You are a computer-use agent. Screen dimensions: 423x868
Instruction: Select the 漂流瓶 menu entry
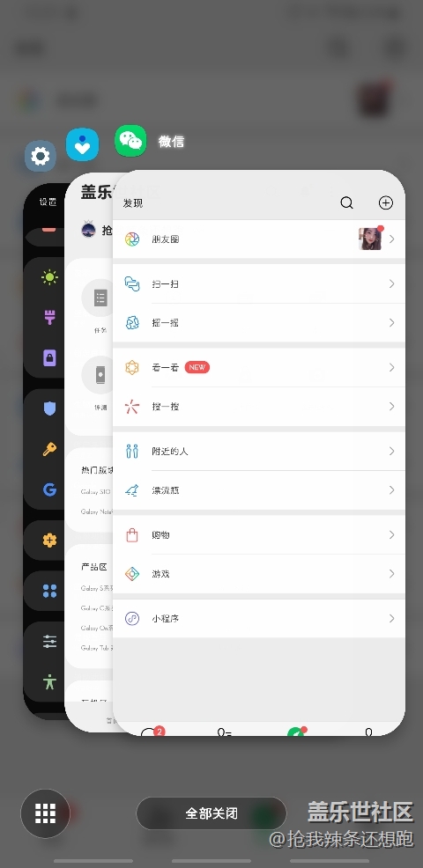(x=259, y=490)
